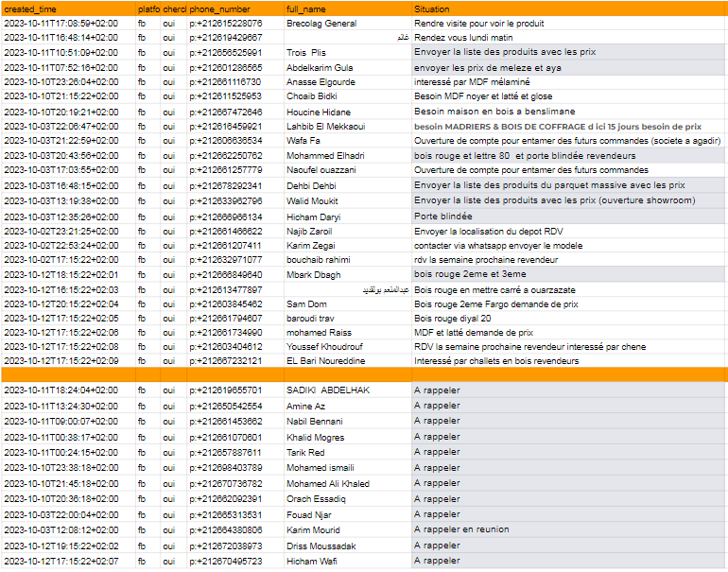728x572 pixels.
Task: Click cell about parquet massive avec les prix
Action: pyautogui.click(x=569, y=185)
